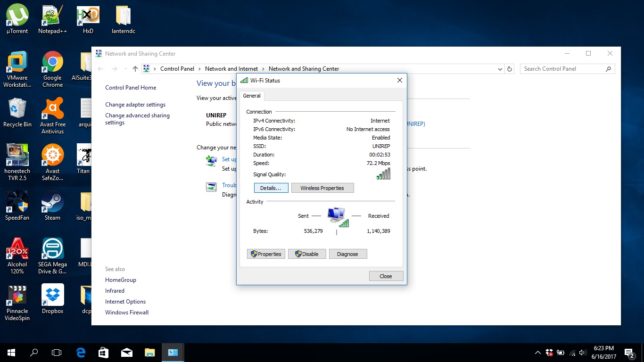The width and height of the screenshot is (644, 362).
Task: Select the General tab in Wi-Fi Status
Action: (x=252, y=96)
